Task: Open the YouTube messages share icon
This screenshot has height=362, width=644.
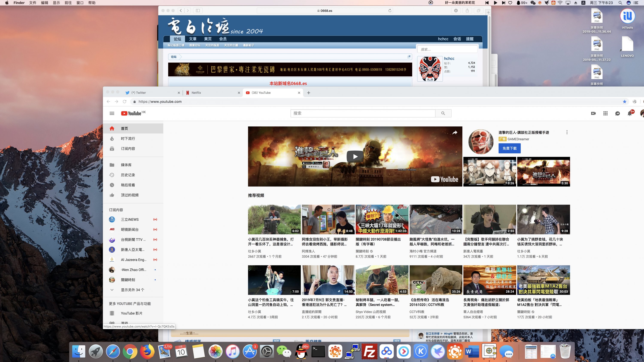Action: (x=617, y=114)
